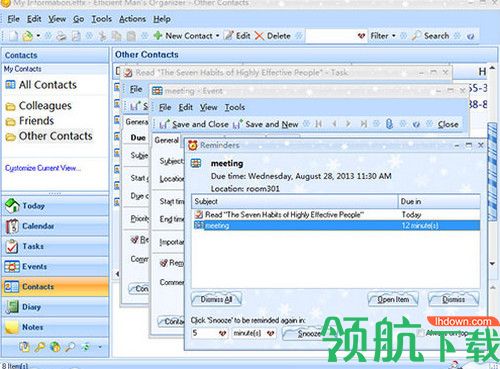
Task: Go to next record in Event window toolbar
Action: click(x=348, y=124)
